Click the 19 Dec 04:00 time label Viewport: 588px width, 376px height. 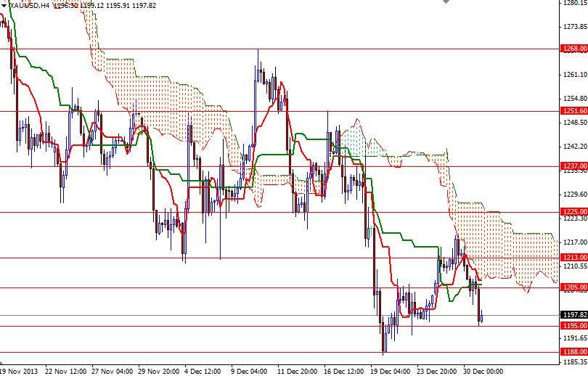click(390, 372)
